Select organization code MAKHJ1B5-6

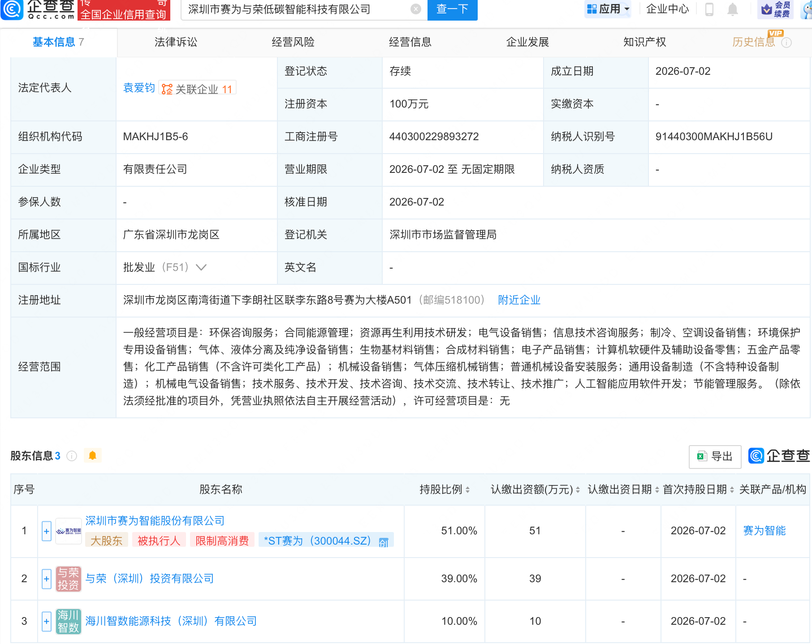155,137
